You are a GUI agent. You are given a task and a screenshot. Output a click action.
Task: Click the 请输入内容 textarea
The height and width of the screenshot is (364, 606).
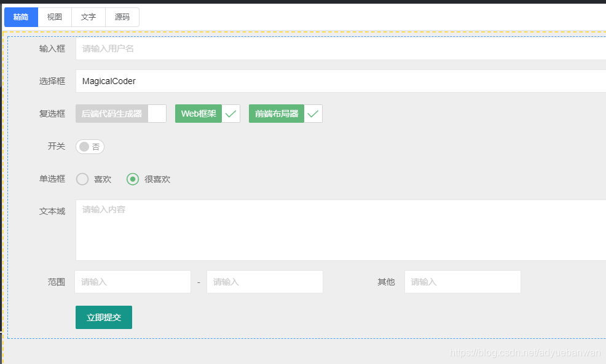[341, 230]
